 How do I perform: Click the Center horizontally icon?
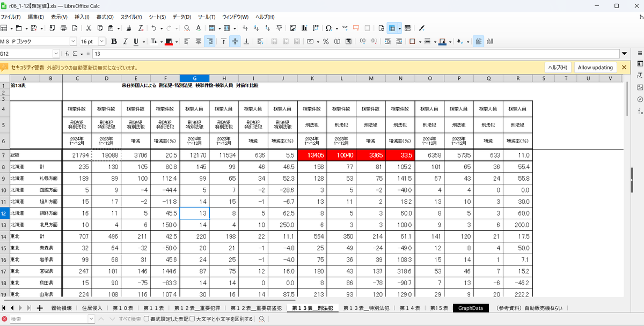198,41
